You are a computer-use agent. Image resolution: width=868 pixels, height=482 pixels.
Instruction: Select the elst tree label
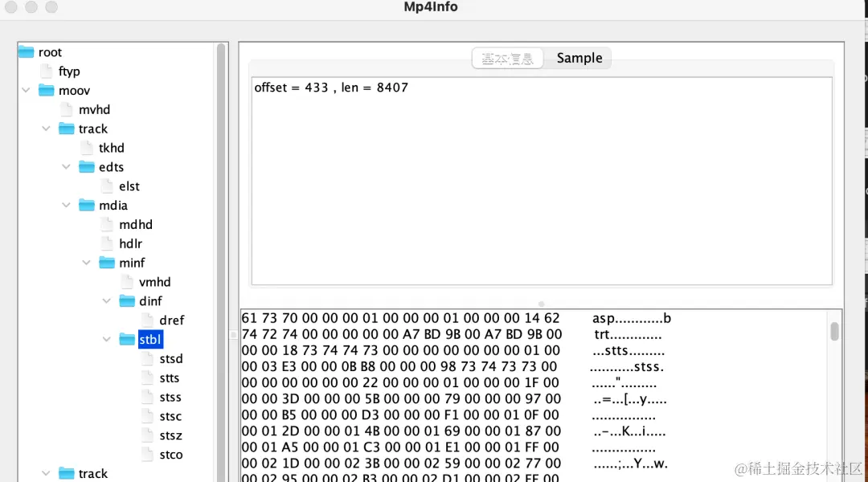pyautogui.click(x=129, y=186)
